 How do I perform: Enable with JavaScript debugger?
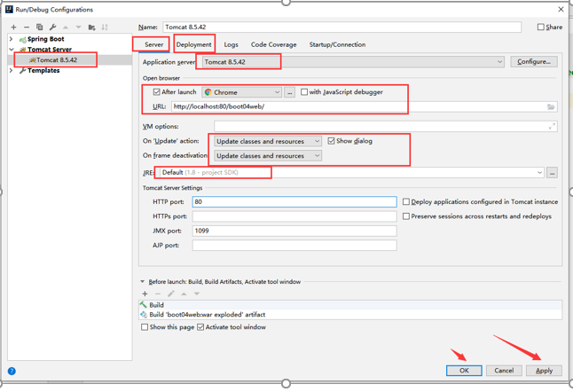click(304, 92)
